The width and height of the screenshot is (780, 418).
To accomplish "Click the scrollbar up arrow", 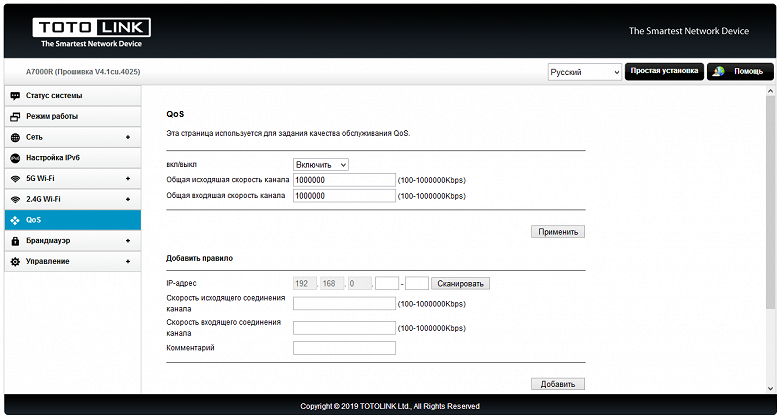I will [771, 92].
